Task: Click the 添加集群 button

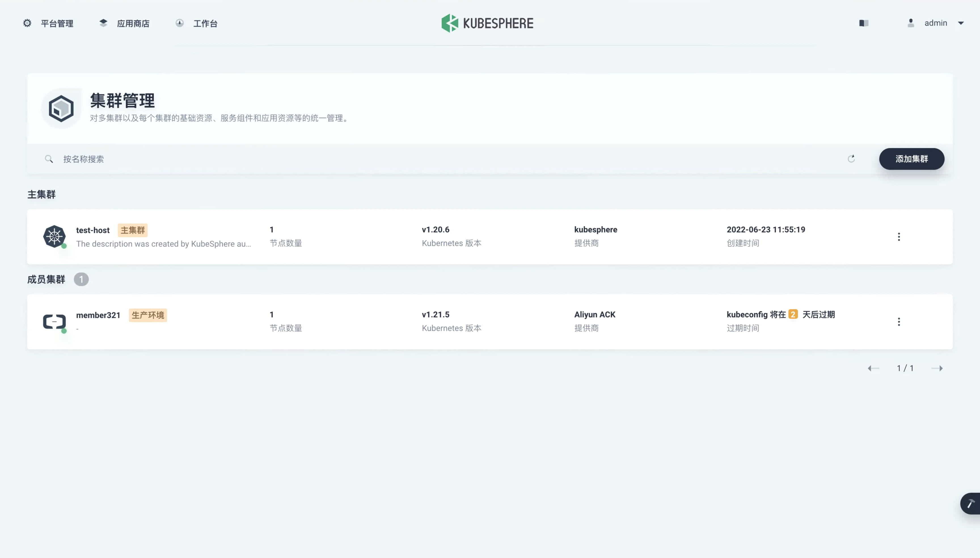Action: (911, 159)
